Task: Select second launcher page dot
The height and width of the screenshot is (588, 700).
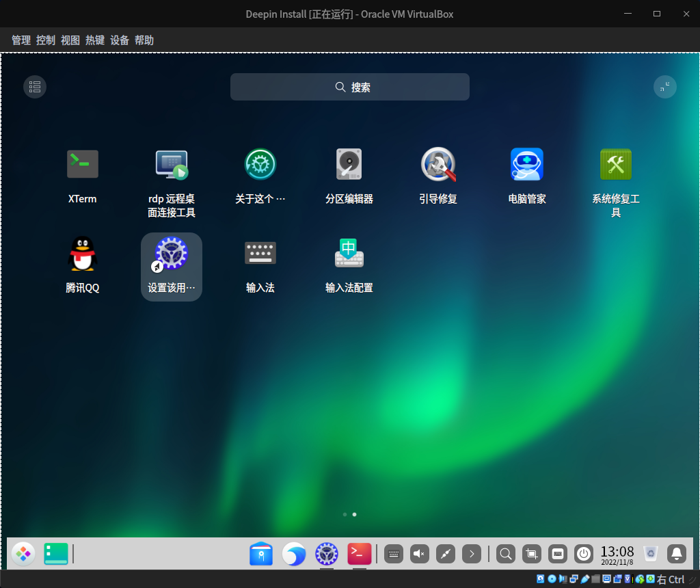Action: point(355,514)
